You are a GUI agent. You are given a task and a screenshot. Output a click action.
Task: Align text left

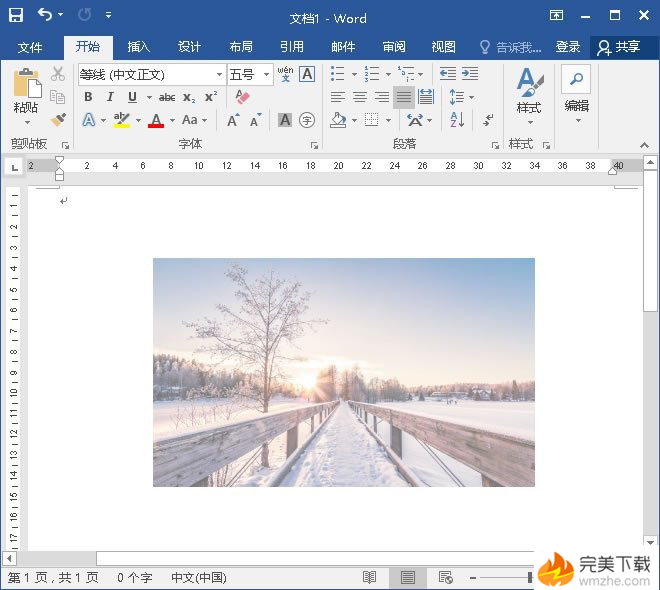pyautogui.click(x=338, y=97)
